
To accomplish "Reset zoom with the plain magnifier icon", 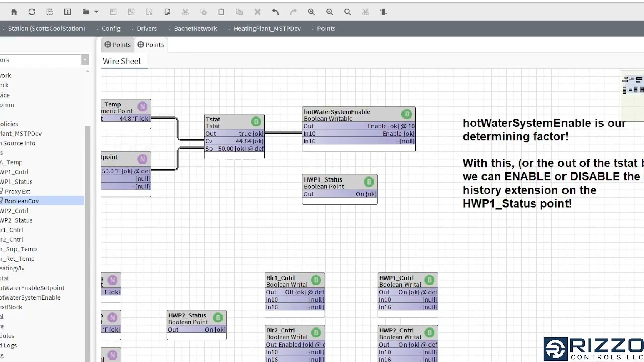I will coord(348,12).
